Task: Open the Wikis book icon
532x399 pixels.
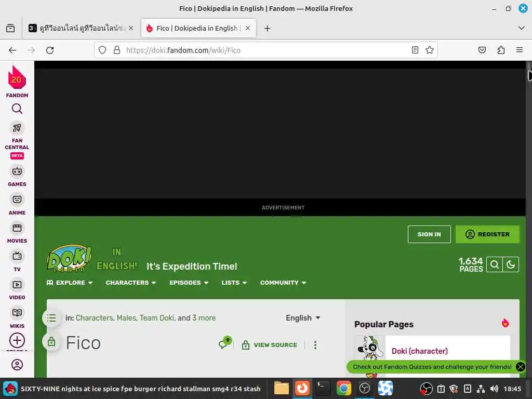Action: 17,313
